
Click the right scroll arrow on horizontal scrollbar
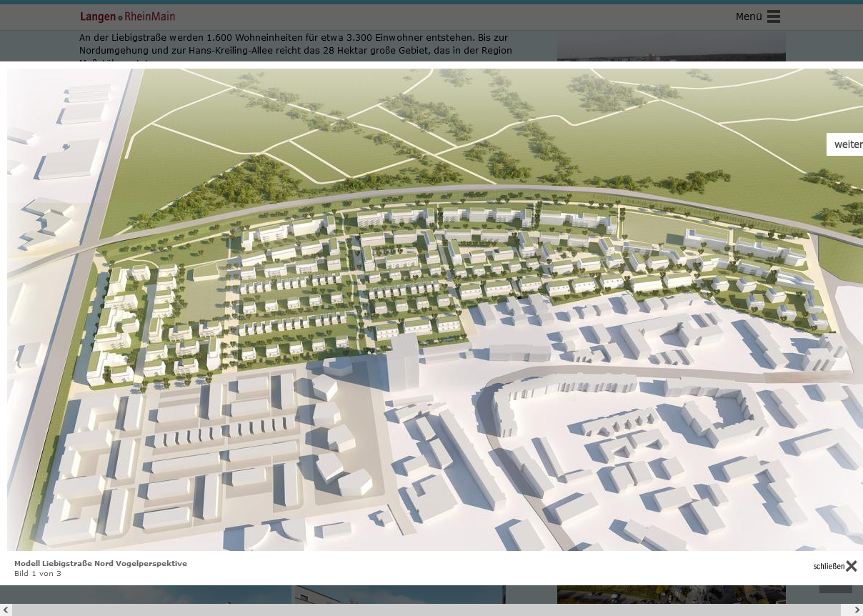point(857,610)
